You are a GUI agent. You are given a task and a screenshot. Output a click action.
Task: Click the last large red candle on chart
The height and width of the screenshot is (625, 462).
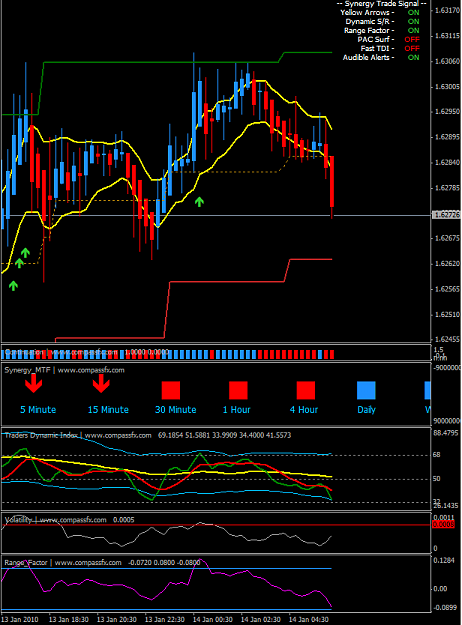pos(332,182)
